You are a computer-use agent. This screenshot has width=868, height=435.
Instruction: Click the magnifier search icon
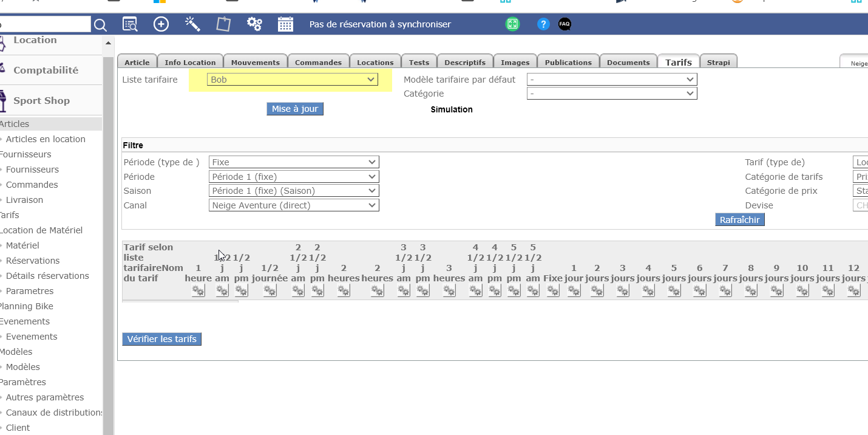(100, 24)
